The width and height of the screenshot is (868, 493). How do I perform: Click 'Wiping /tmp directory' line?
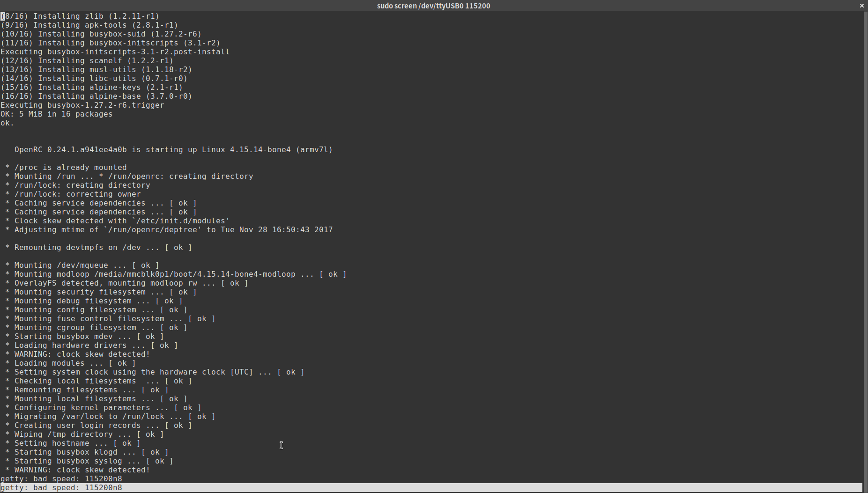coord(85,434)
